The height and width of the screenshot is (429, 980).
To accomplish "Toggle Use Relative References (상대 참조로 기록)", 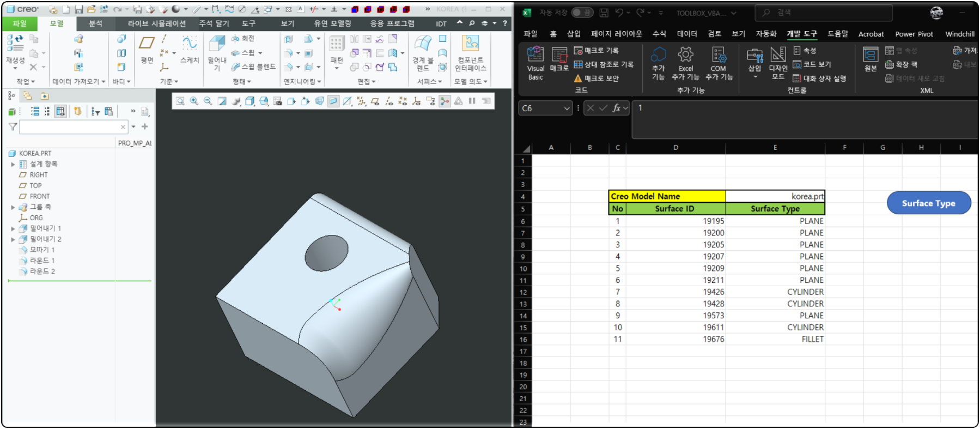I will 604,64.
